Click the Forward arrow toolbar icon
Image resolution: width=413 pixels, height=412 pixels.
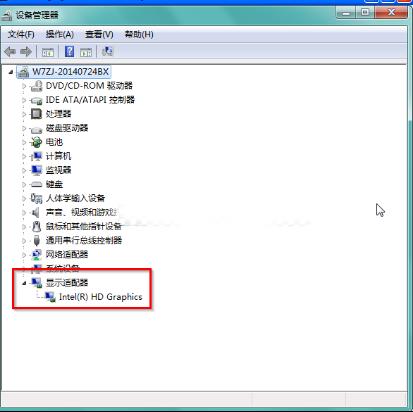pos(26,52)
